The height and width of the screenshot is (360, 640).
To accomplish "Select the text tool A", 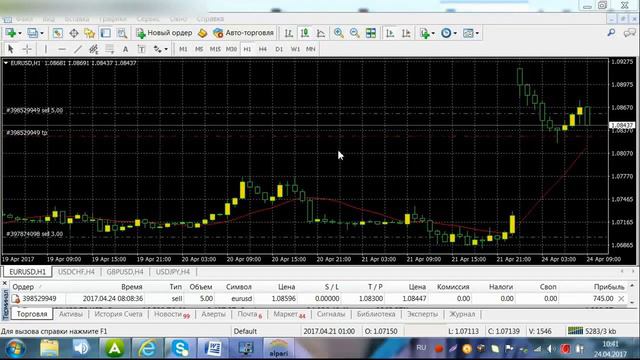I will (x=125, y=49).
